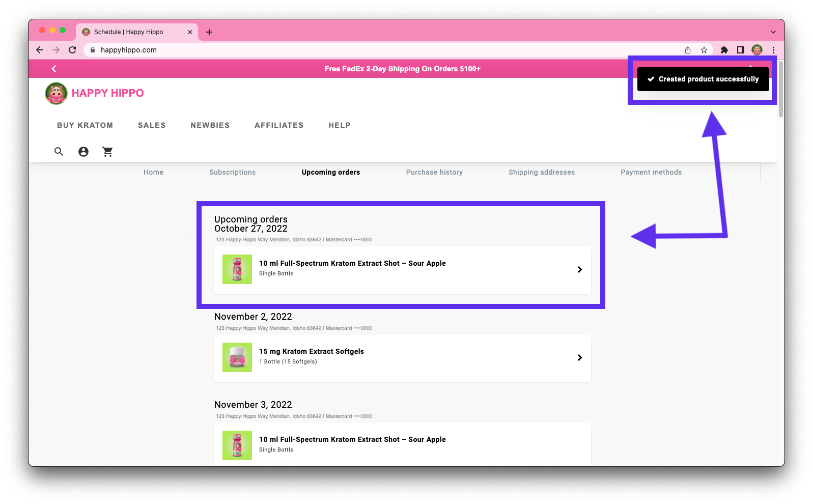Open the account profile icon
The image size is (813, 504).
[x=83, y=152]
